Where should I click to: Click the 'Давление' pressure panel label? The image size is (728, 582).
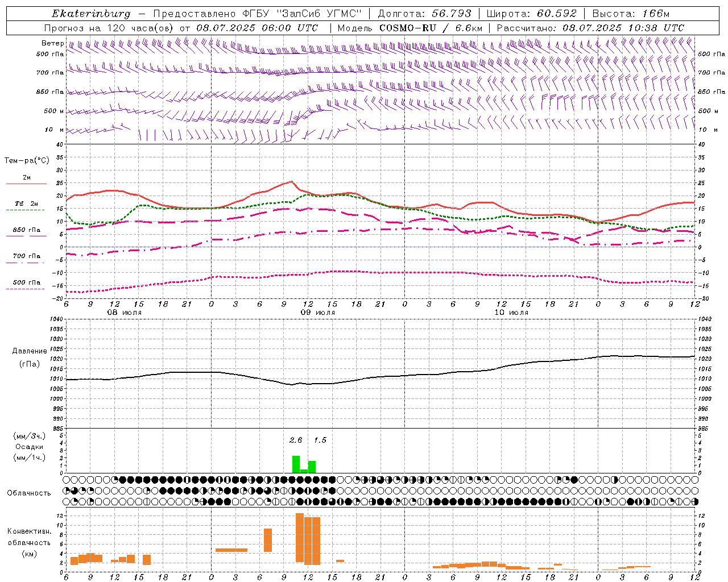coord(30,351)
